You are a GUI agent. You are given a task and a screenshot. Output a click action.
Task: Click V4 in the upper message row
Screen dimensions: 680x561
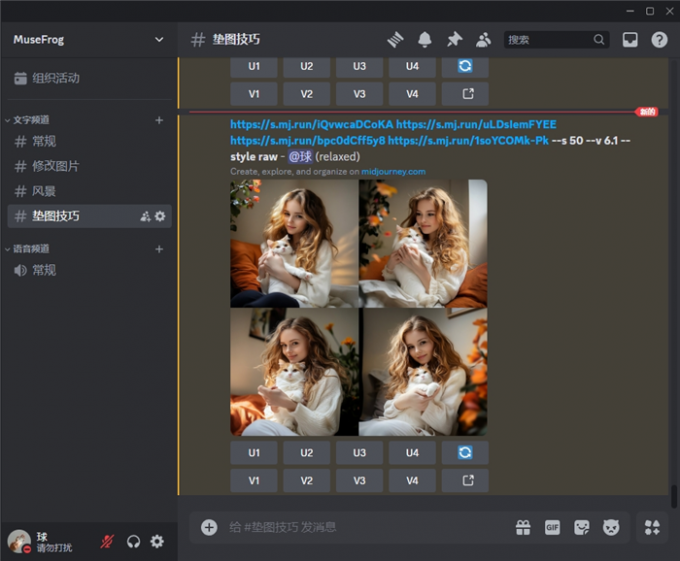[412, 94]
